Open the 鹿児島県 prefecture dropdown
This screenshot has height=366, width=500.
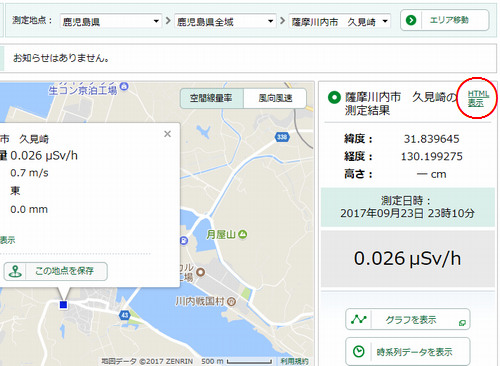(x=111, y=22)
